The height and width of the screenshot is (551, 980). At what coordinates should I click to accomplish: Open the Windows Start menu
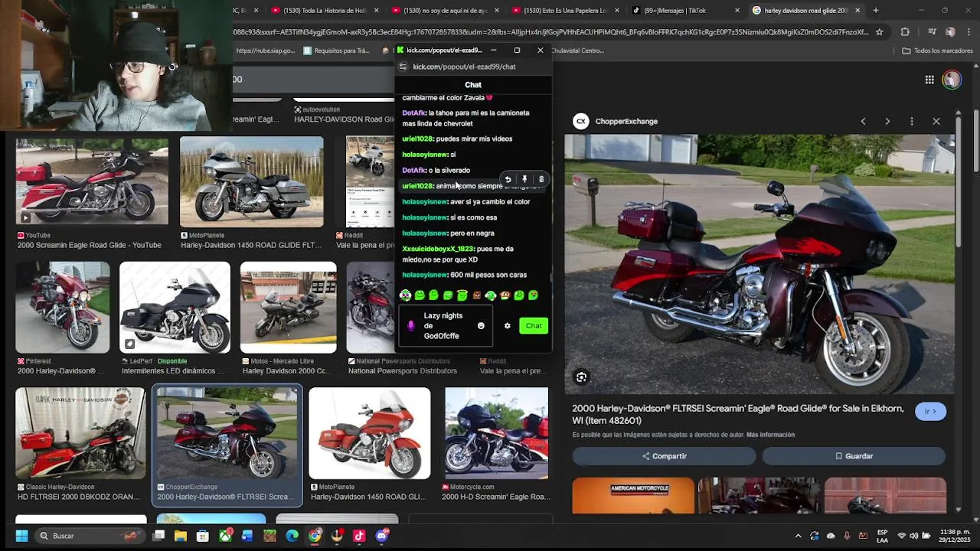[21, 536]
